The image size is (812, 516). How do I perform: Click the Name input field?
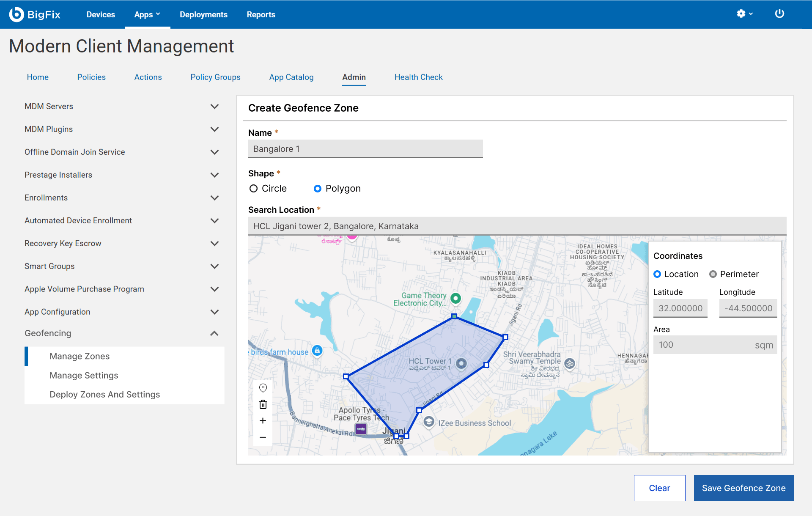365,149
